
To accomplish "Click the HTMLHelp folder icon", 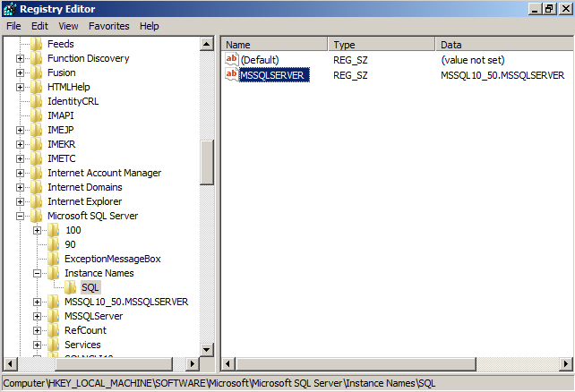I will pyautogui.click(x=36, y=87).
